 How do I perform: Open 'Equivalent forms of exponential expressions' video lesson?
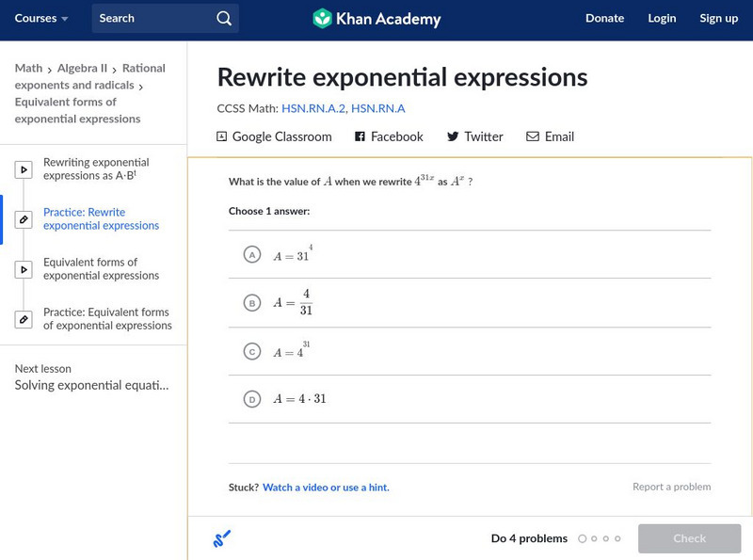[x=101, y=269]
